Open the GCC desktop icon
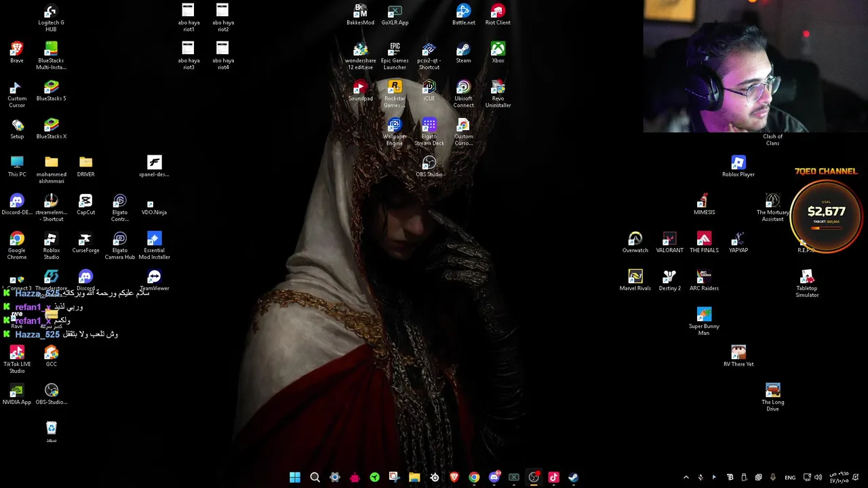 point(51,357)
